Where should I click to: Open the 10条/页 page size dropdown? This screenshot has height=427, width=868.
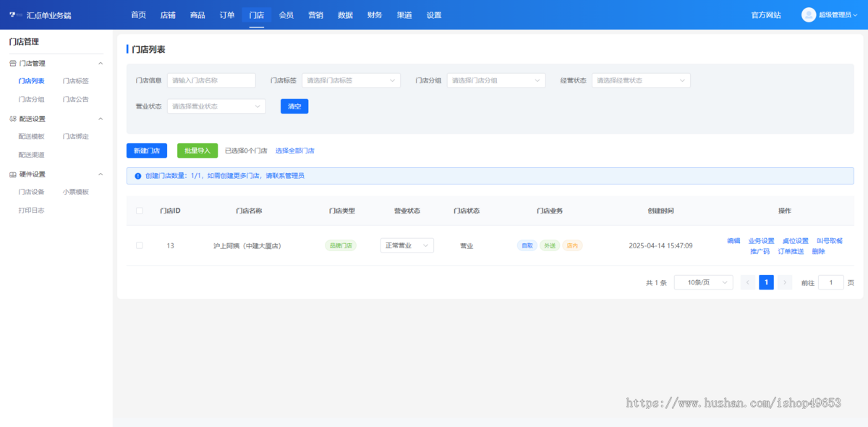pos(703,283)
